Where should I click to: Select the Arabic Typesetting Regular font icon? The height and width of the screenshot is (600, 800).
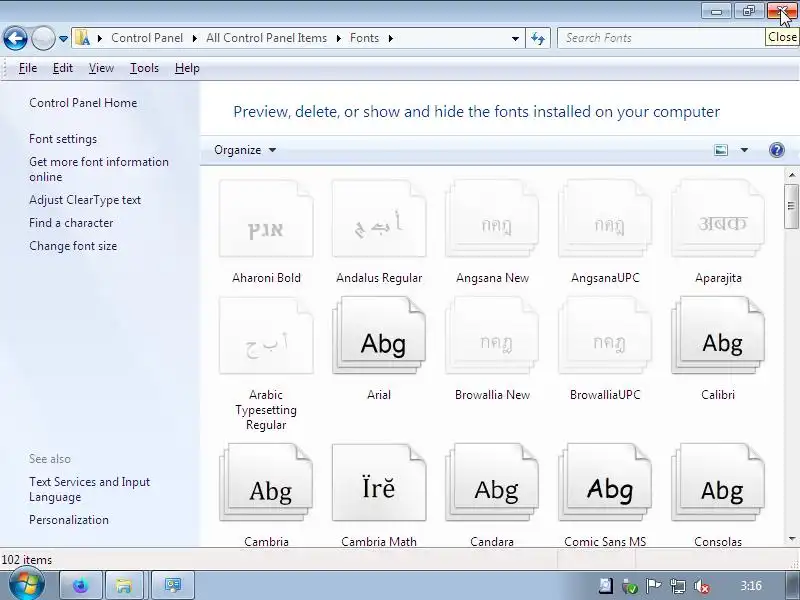click(266, 335)
